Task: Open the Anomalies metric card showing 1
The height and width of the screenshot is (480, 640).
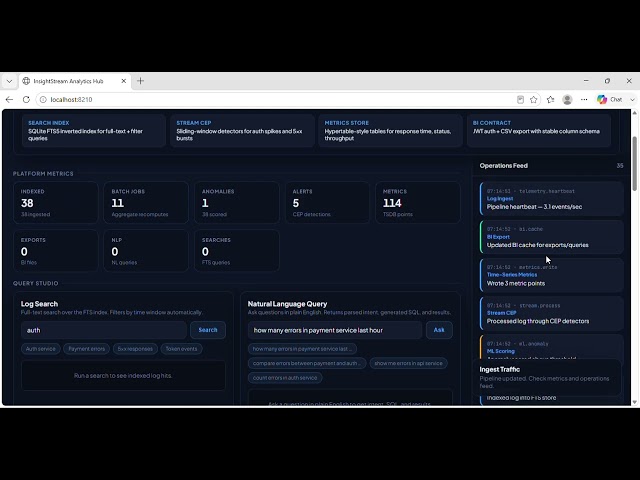Action: coord(237,203)
